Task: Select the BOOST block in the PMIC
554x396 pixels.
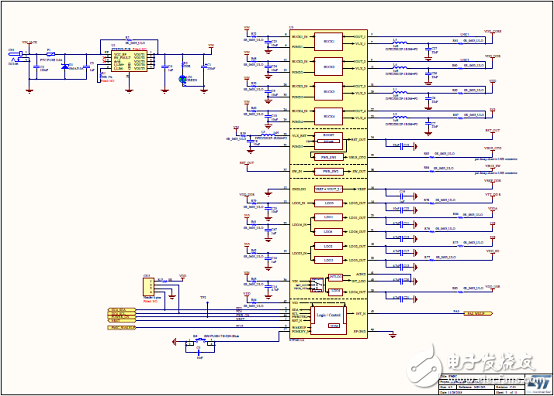Action: coord(329,141)
